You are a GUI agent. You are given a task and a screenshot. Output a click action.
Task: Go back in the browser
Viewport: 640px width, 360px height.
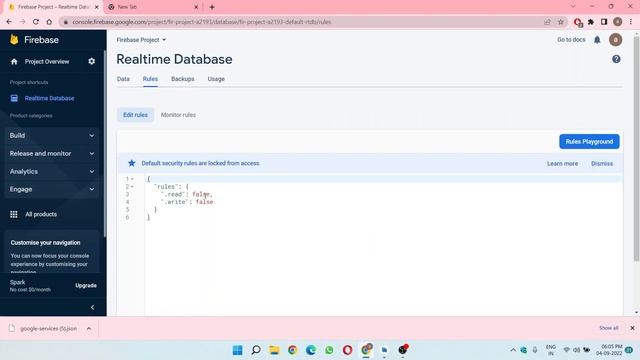(9, 22)
